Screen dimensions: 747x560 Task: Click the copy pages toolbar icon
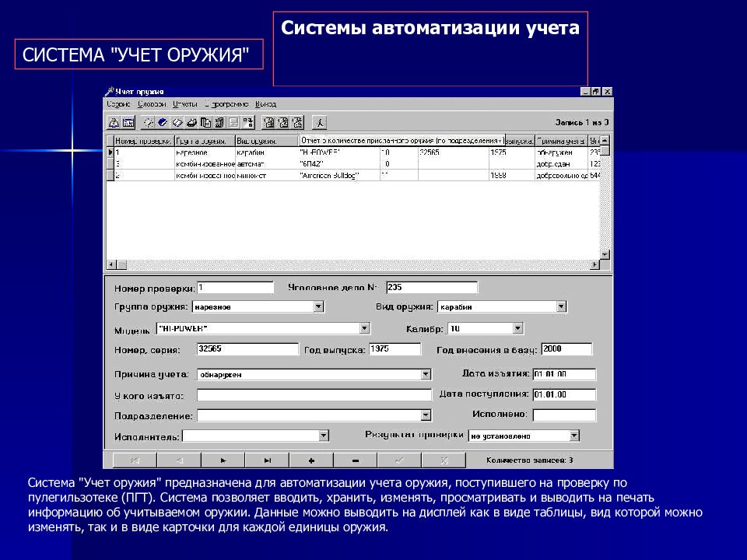(205, 123)
